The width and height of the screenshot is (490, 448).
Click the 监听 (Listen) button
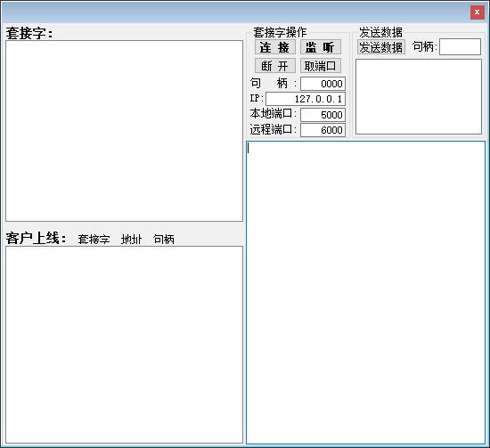[x=321, y=47]
